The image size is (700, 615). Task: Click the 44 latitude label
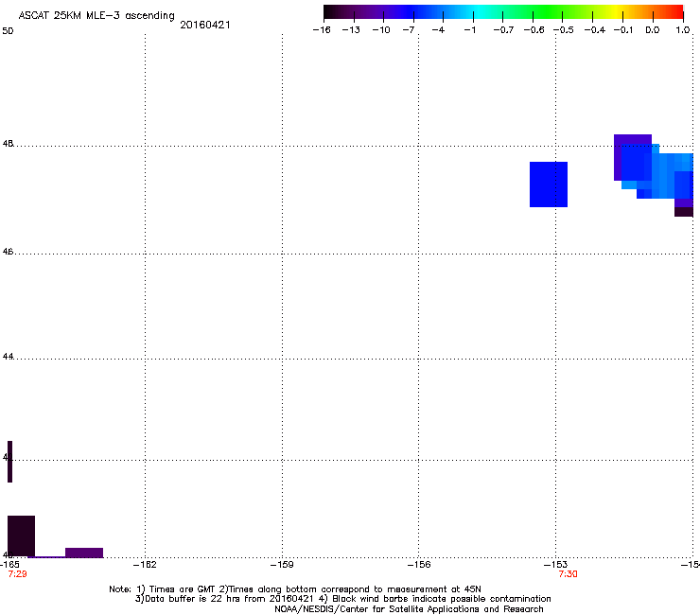coord(8,357)
